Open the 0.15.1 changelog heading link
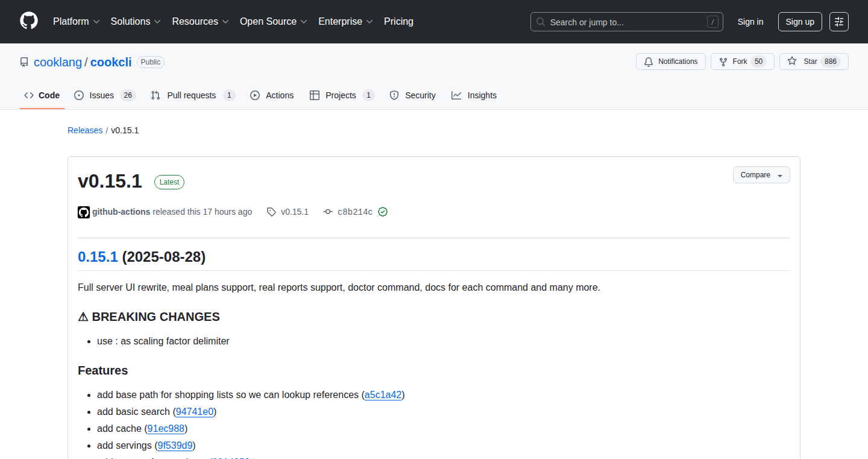 (98, 257)
